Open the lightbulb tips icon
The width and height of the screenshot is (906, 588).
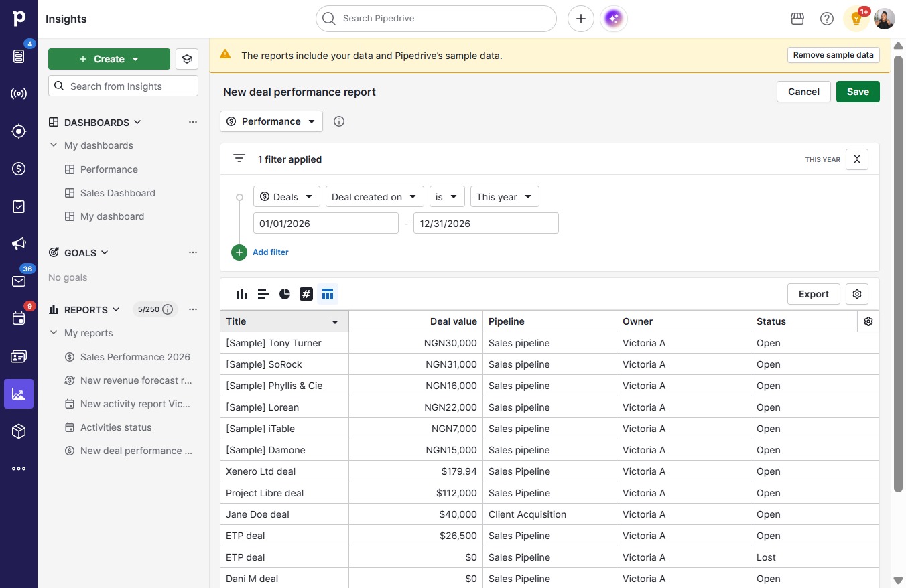(856, 19)
